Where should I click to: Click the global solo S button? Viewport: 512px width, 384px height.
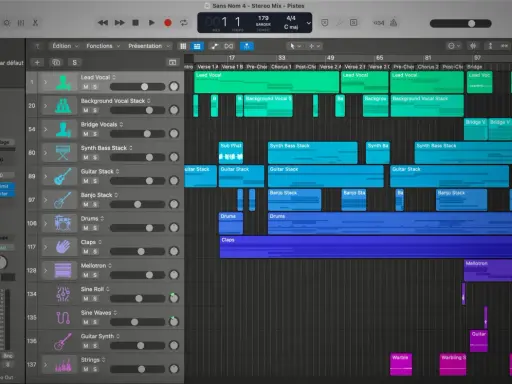(x=74, y=62)
